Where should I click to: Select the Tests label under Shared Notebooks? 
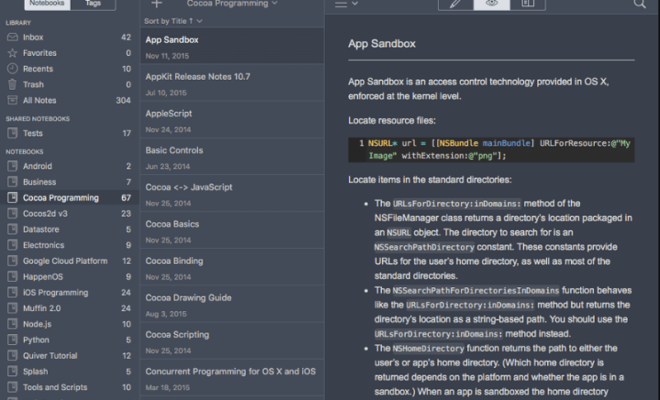pos(33,133)
